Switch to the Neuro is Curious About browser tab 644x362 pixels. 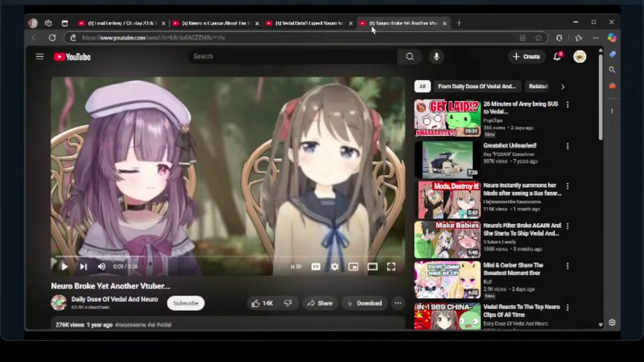coord(216,23)
